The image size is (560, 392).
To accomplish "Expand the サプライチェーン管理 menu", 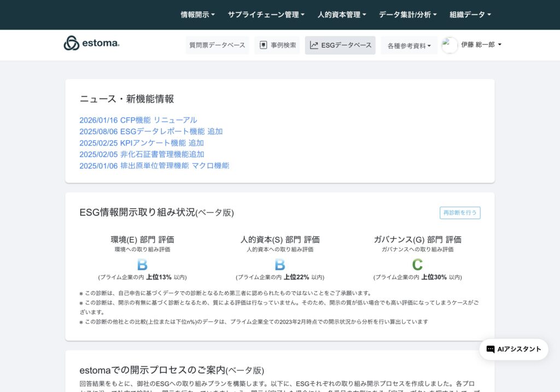I will pos(266,15).
